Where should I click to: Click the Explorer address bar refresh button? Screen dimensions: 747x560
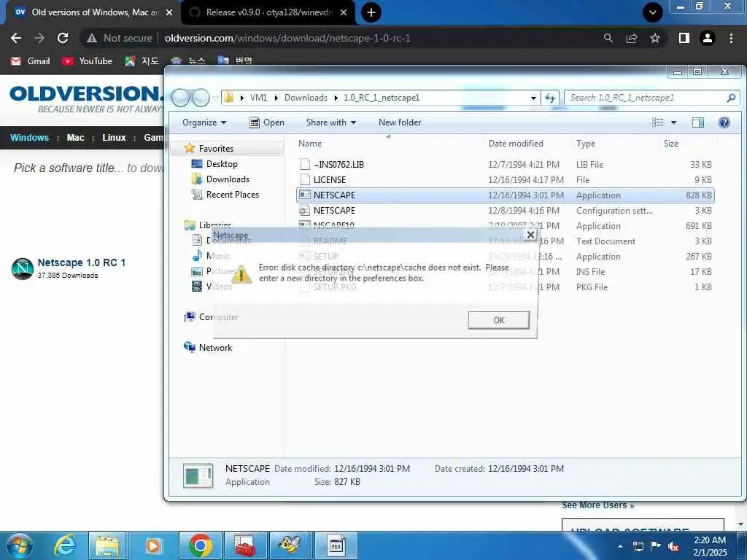tap(550, 98)
